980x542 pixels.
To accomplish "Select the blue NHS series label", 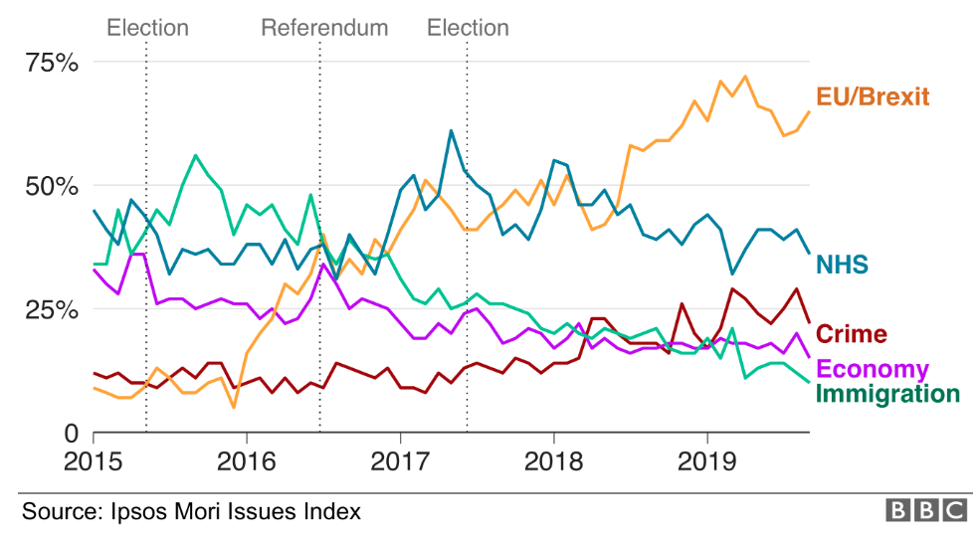I will [843, 264].
